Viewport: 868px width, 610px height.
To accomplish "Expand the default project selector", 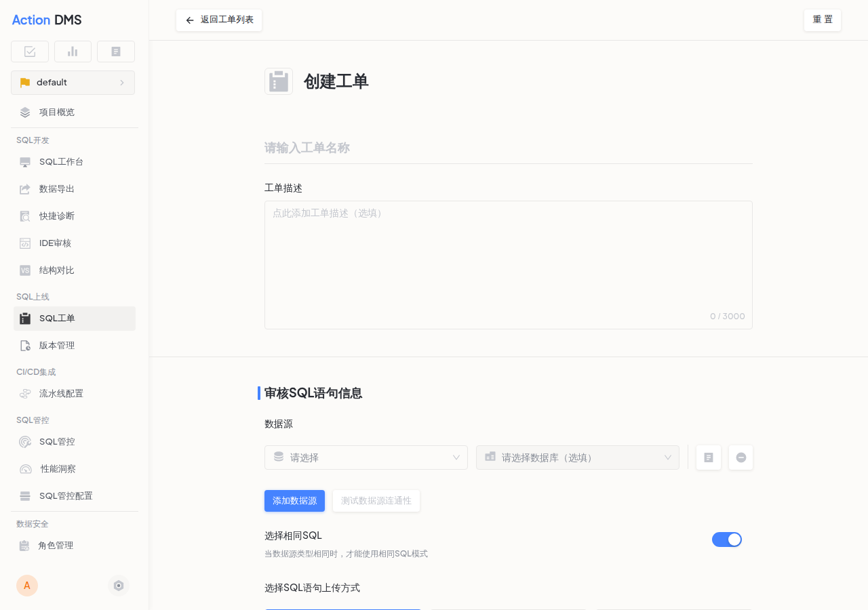I will (x=73, y=82).
